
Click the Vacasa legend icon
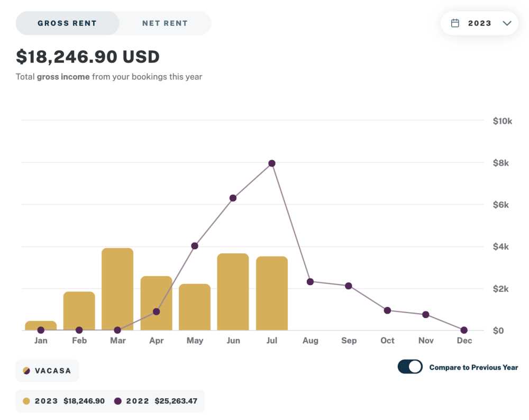[x=26, y=371]
